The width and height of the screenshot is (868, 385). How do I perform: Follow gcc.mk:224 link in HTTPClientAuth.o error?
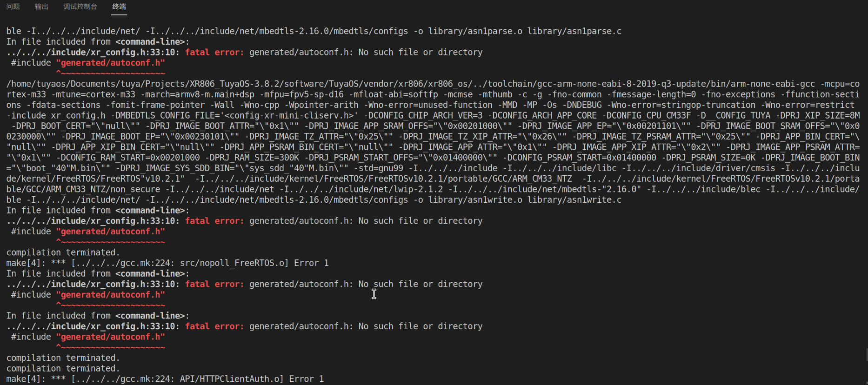click(x=123, y=379)
